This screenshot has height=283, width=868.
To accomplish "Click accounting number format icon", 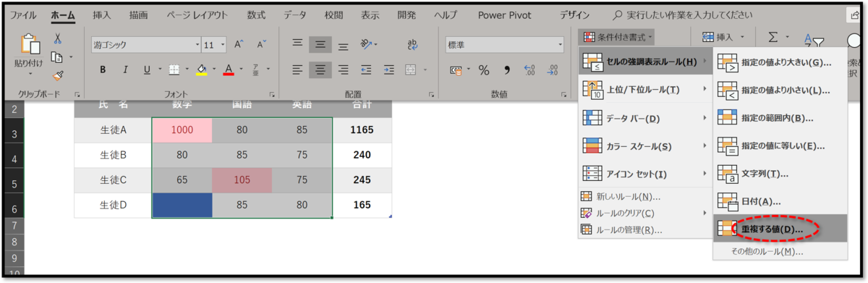I will [456, 70].
